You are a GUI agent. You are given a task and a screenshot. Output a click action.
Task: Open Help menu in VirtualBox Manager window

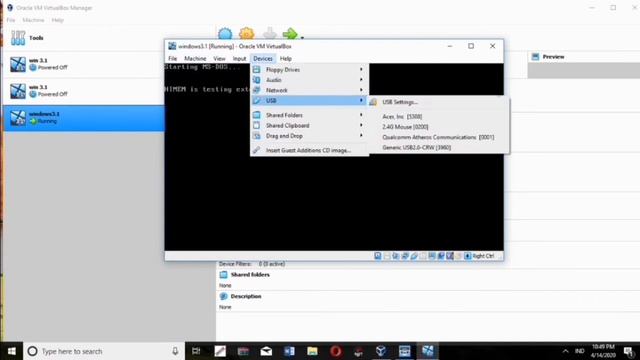click(x=57, y=20)
